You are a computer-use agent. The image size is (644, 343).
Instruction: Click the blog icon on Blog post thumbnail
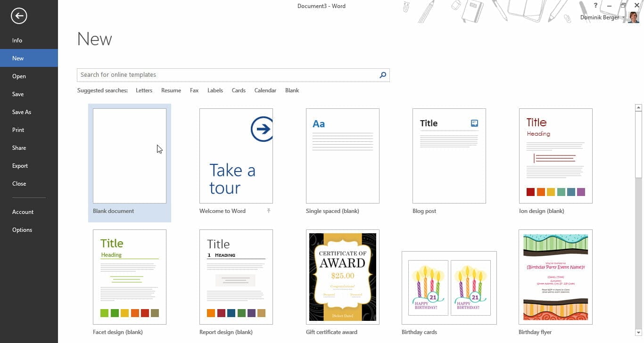[474, 123]
